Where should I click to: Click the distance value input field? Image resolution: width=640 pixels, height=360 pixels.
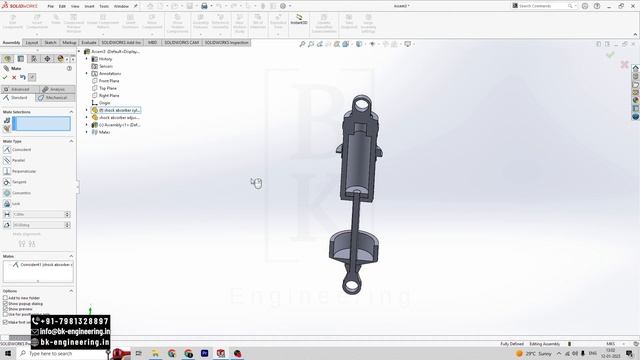click(x=38, y=214)
